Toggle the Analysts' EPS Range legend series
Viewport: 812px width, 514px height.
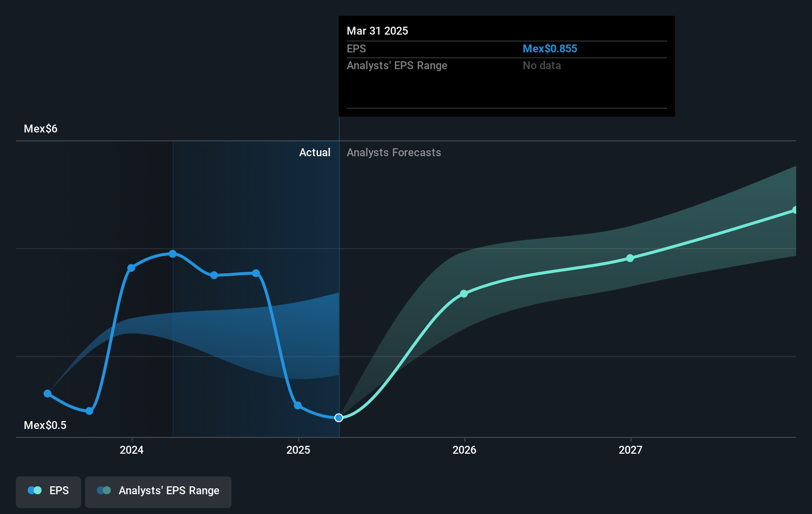pyautogui.click(x=158, y=492)
